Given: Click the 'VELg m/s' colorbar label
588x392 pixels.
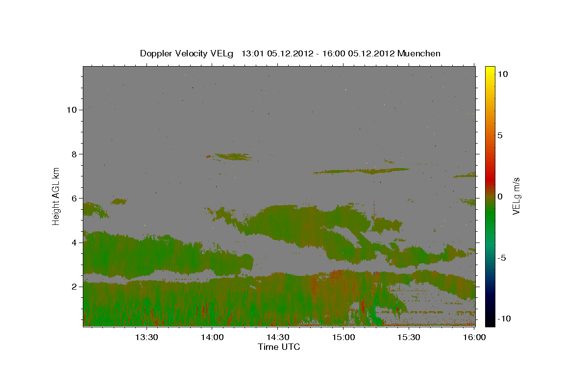Looking at the screenshot, I should click(516, 196).
